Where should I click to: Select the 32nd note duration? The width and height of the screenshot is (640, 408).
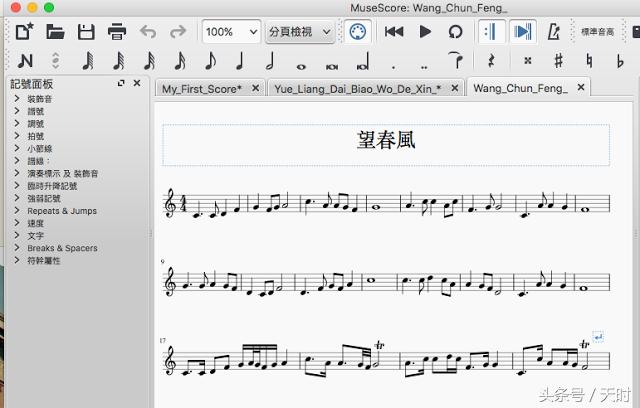click(x=149, y=61)
